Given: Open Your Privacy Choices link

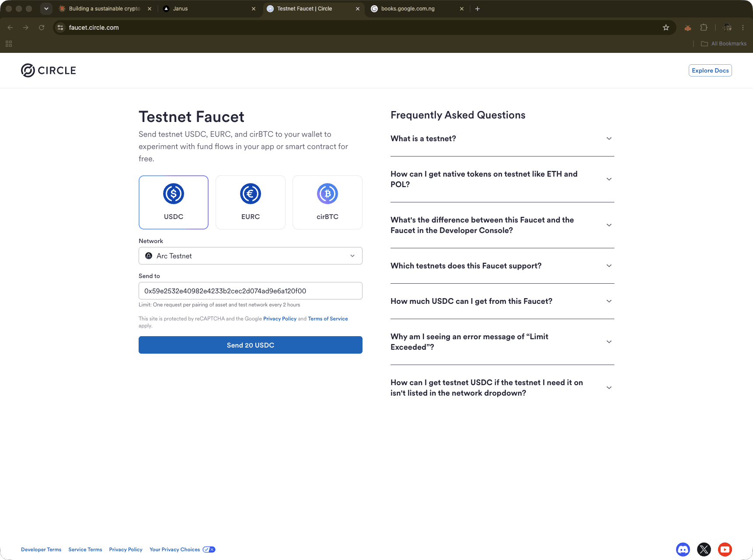Looking at the screenshot, I should coord(175,550).
